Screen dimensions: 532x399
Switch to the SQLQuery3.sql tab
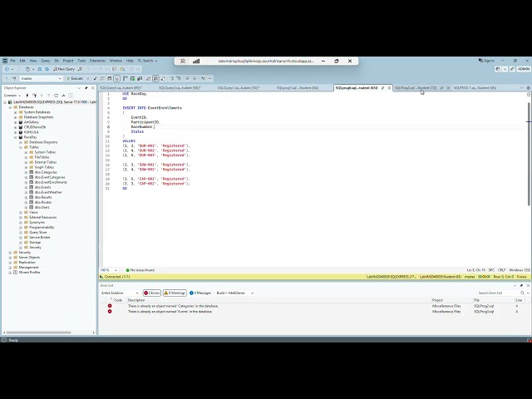tap(121, 88)
